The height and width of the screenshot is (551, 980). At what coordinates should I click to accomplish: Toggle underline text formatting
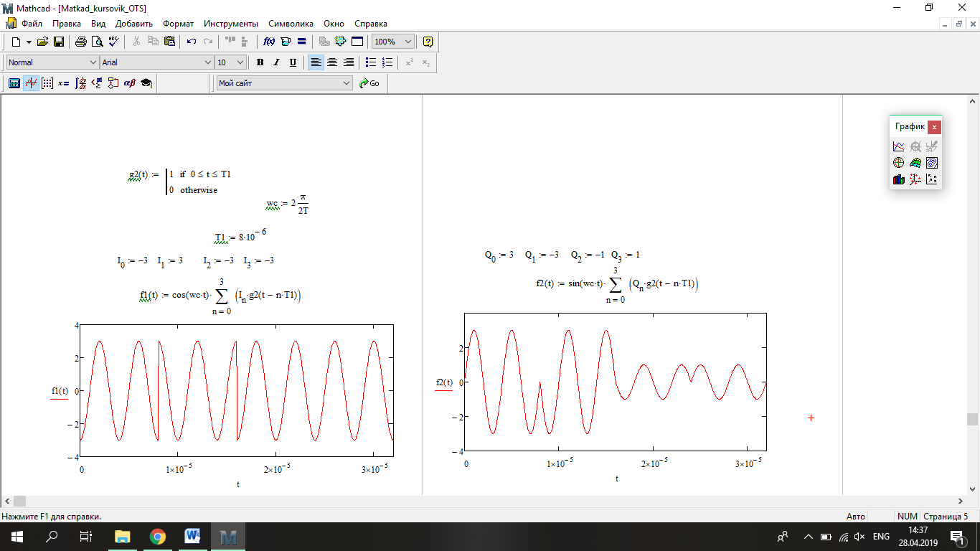[293, 62]
